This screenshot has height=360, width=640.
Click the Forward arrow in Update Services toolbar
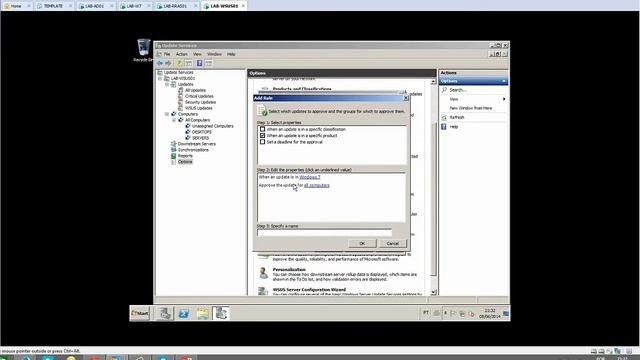tap(168, 63)
